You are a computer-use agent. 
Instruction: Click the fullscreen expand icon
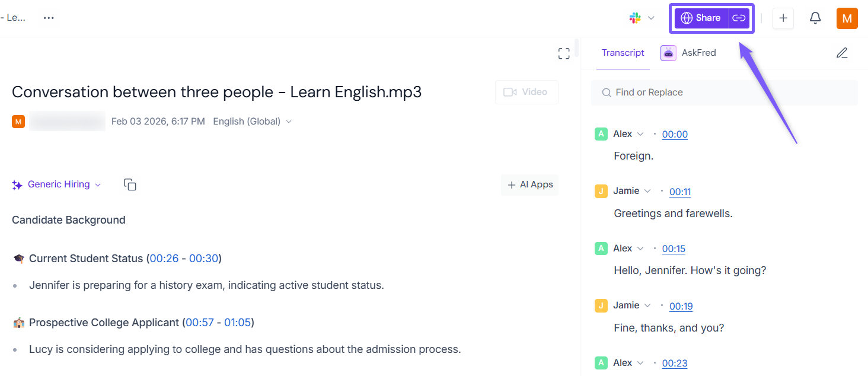(564, 54)
